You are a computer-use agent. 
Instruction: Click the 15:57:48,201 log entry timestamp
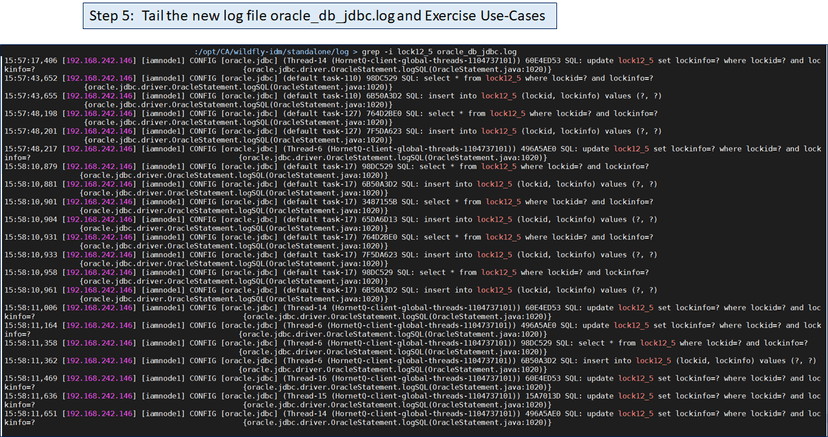[29, 130]
